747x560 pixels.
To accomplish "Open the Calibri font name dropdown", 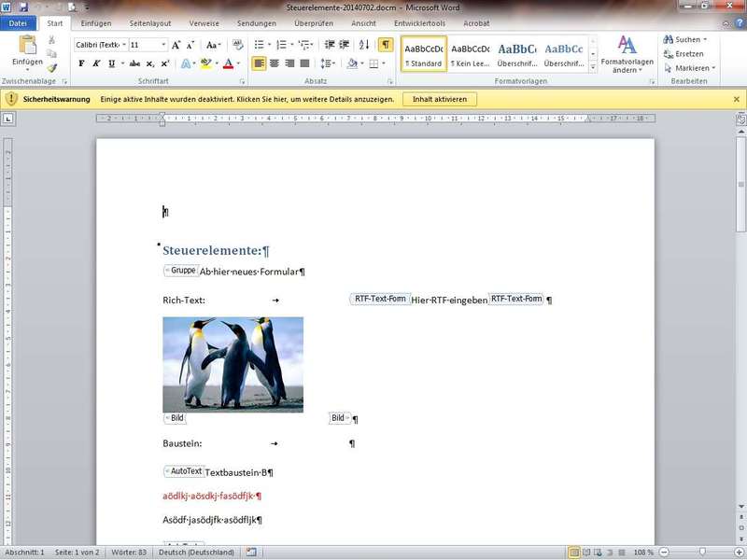I will pos(100,45).
